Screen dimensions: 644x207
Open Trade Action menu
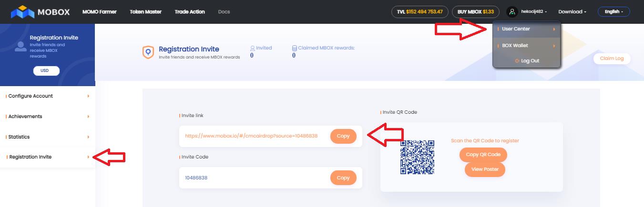190,12
